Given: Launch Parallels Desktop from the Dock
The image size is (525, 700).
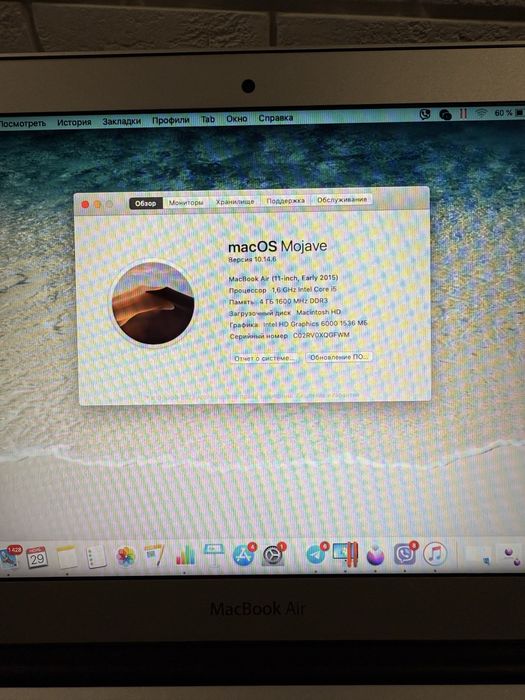Looking at the screenshot, I should click(346, 554).
